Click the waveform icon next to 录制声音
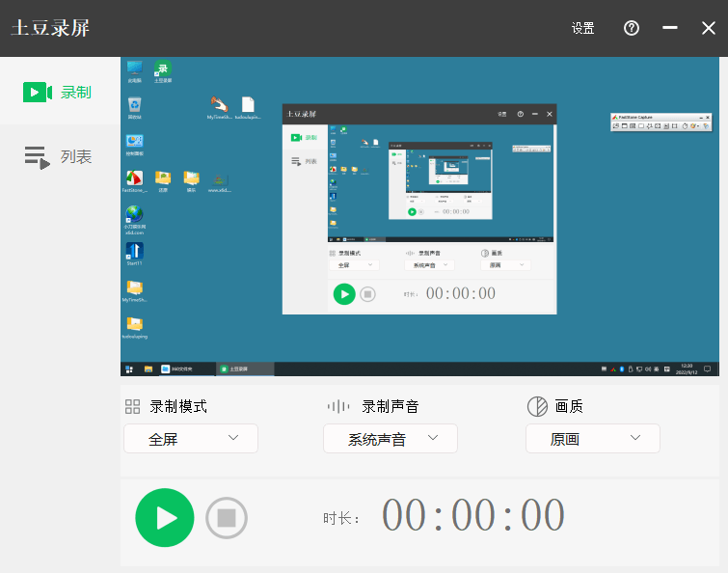This screenshot has height=573, width=728. (338, 406)
